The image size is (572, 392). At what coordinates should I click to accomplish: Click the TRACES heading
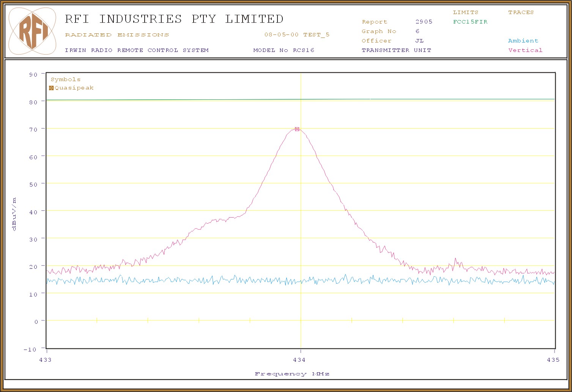[521, 12]
